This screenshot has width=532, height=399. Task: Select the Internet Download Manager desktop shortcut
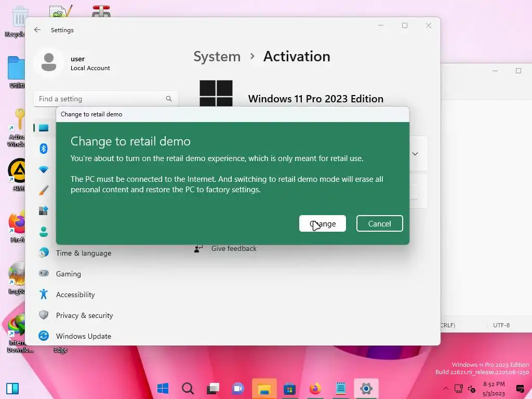(17, 333)
